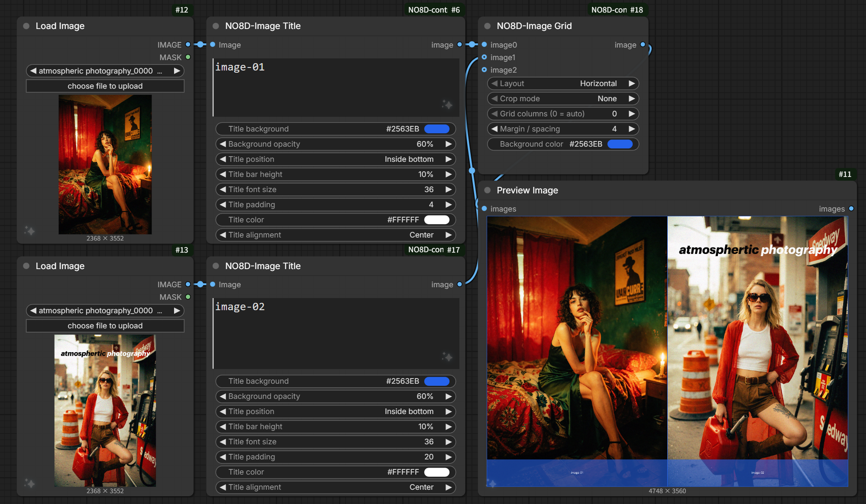Click the MASK output socket on Load Image #12
866x504 pixels.
(x=188, y=57)
